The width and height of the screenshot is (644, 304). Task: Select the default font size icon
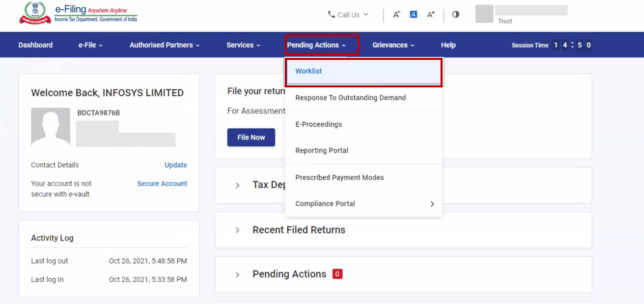click(x=413, y=15)
